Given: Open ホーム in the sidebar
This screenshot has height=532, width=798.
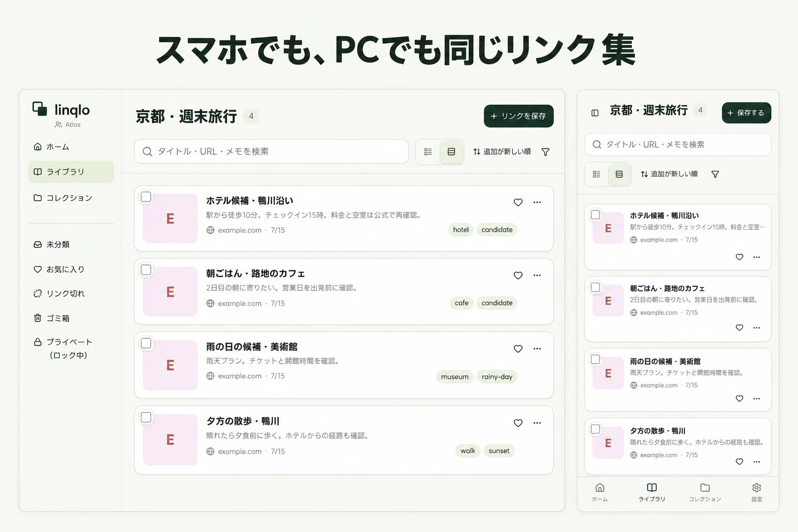Looking at the screenshot, I should pyautogui.click(x=71, y=147).
